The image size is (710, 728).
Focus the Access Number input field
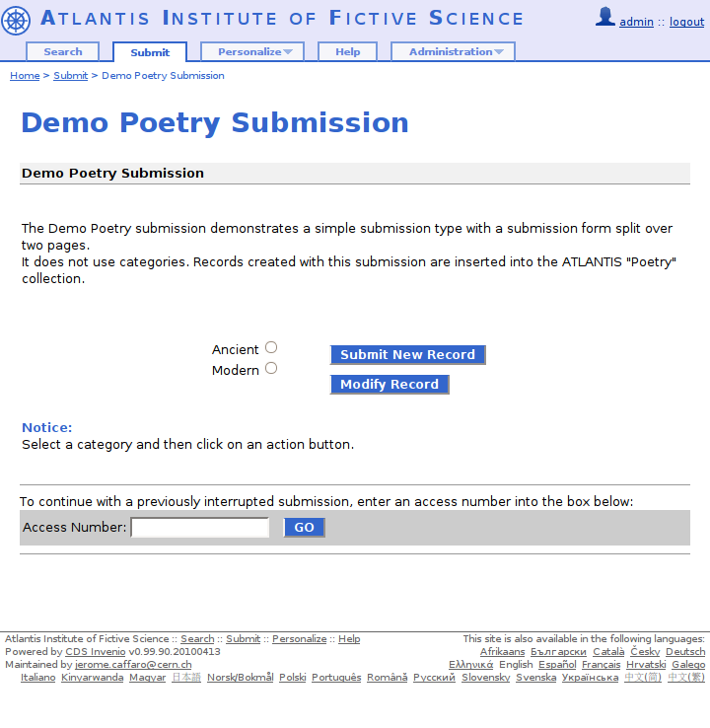pos(200,528)
